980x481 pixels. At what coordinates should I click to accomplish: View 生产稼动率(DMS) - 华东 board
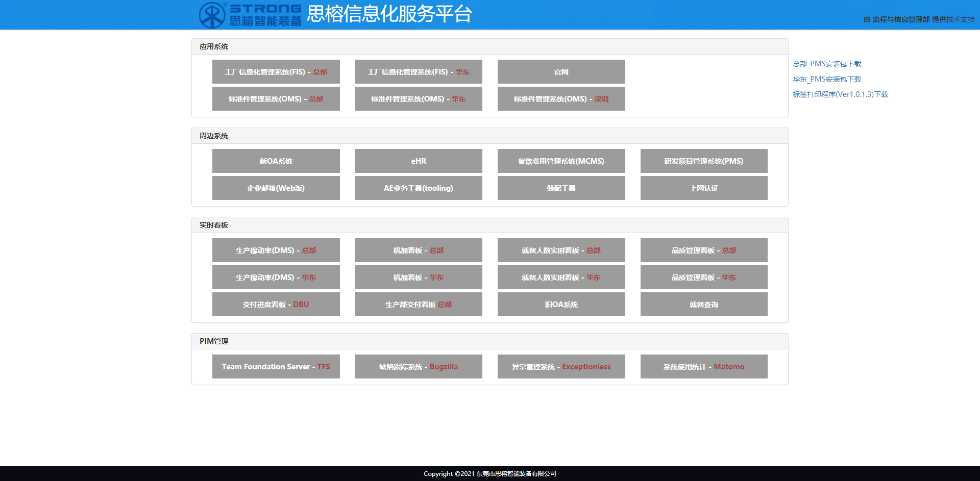click(276, 277)
